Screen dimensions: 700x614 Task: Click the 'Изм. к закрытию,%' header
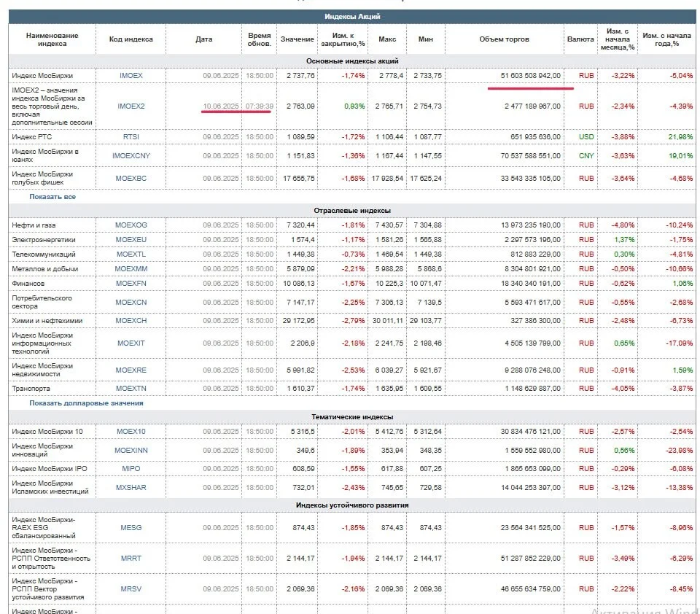pos(343,39)
